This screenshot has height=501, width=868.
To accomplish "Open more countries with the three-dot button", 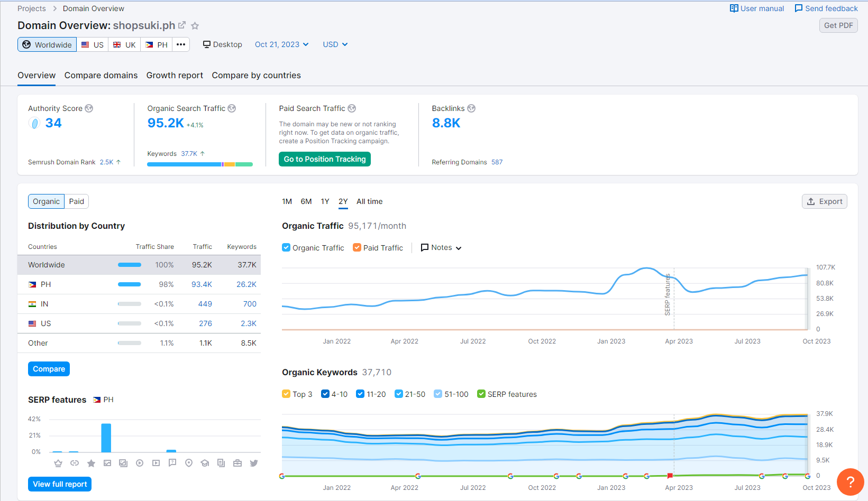I will point(181,44).
